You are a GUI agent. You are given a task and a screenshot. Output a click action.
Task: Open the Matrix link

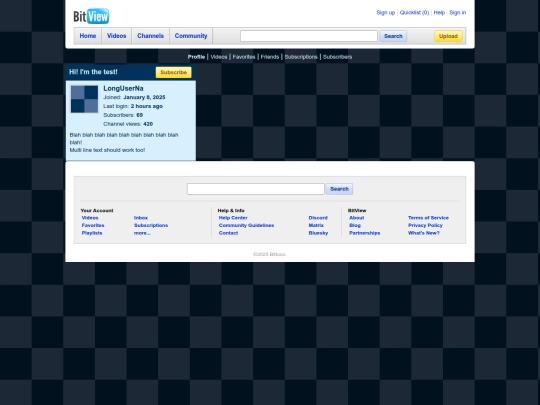(x=316, y=225)
